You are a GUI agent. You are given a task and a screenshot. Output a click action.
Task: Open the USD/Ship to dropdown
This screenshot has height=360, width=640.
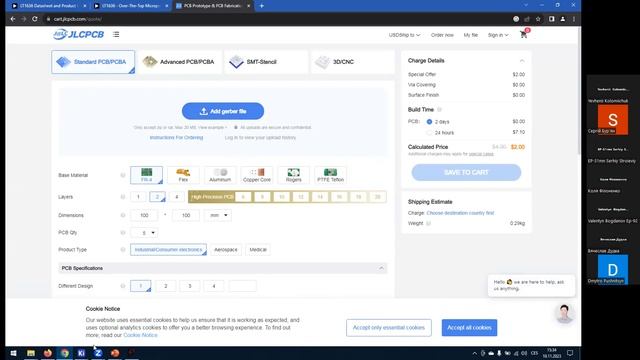point(404,35)
